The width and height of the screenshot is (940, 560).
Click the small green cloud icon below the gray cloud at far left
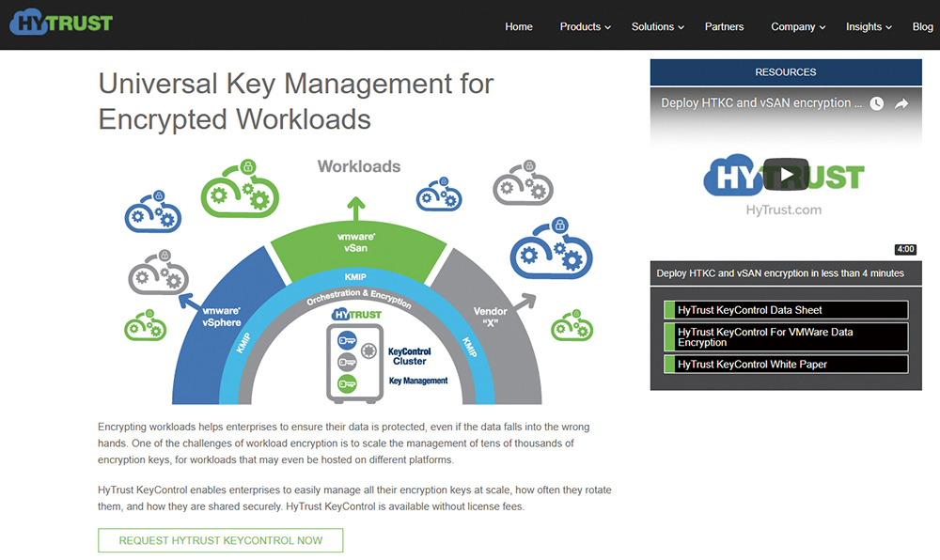(x=146, y=325)
